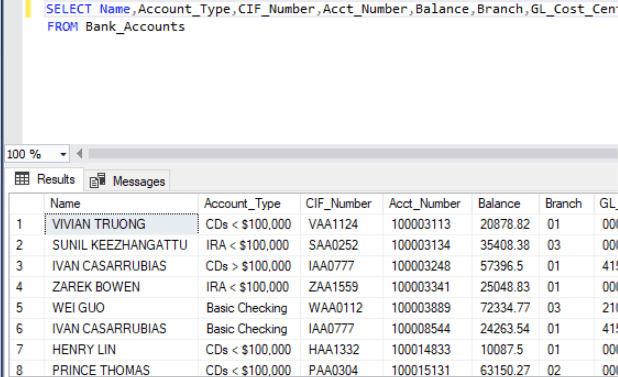Click the ZAA1559 CIF number cell
Viewport: 618px width, 377px height.
coord(341,287)
